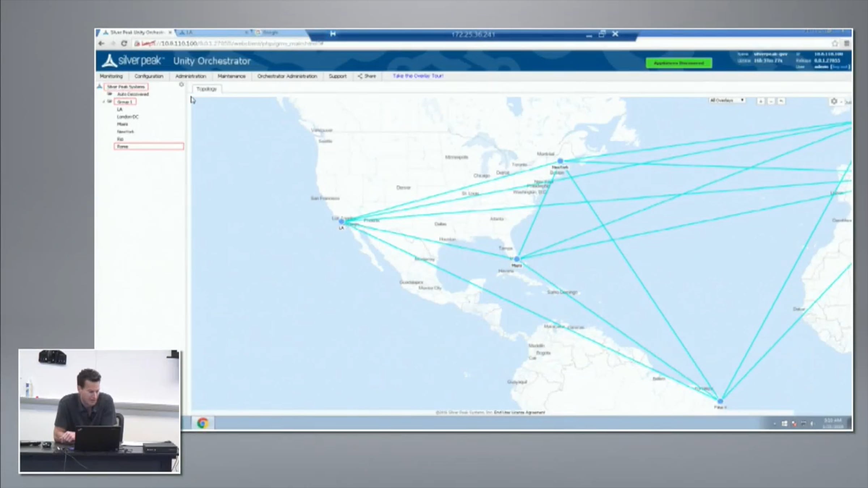Select Rome appliance in the tree

(x=123, y=146)
